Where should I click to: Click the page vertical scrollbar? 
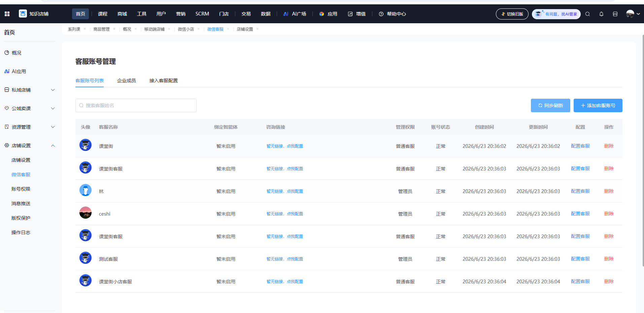point(643,150)
